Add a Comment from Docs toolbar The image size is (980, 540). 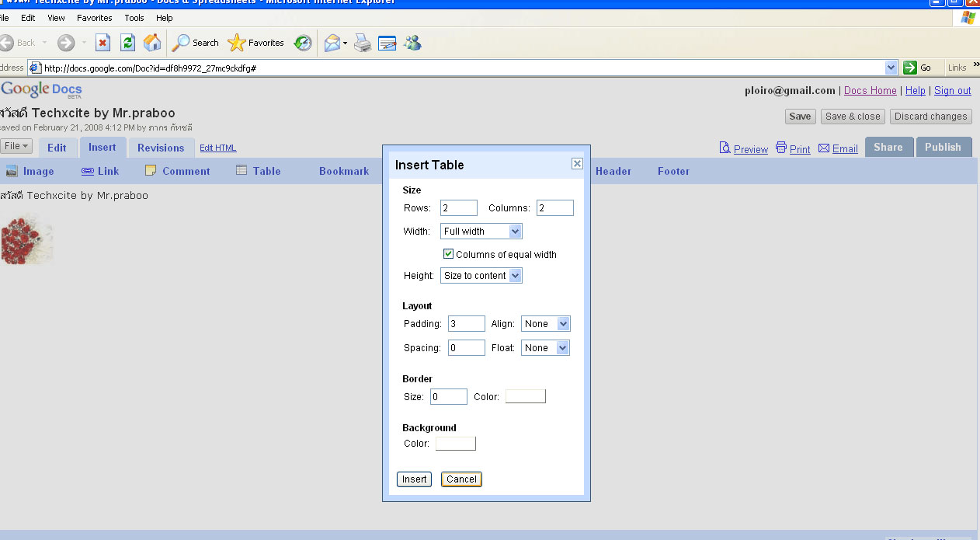coord(177,171)
